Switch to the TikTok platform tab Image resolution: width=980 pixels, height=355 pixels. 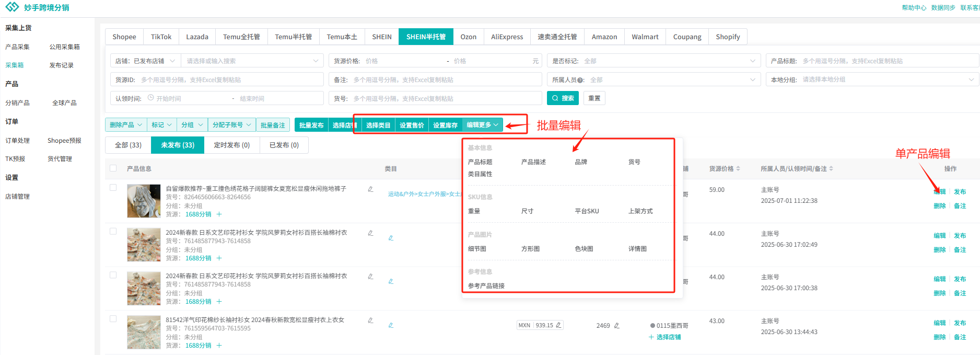(x=161, y=37)
